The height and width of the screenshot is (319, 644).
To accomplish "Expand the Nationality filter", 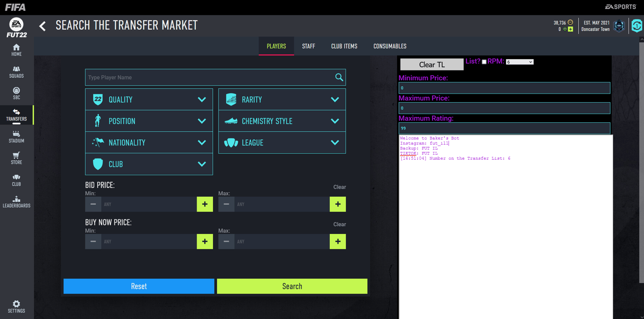I will pos(149,143).
